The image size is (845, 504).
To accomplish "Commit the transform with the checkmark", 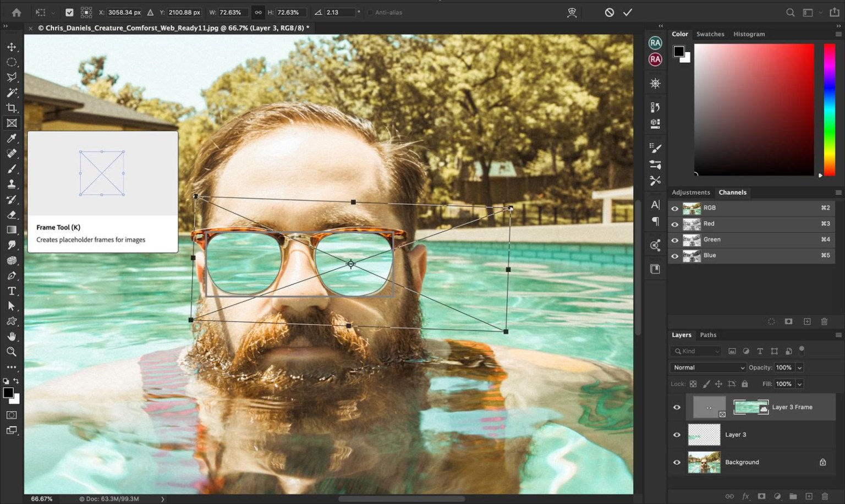I will [x=628, y=12].
